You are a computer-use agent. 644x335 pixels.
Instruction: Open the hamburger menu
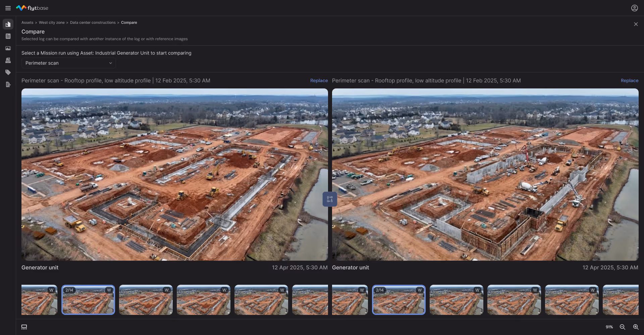tap(8, 8)
